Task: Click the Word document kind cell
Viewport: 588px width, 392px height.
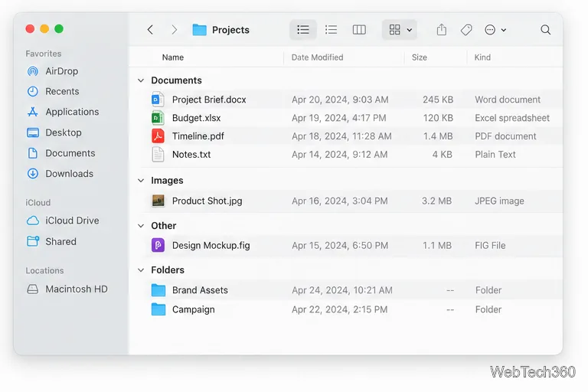Action: [x=508, y=100]
